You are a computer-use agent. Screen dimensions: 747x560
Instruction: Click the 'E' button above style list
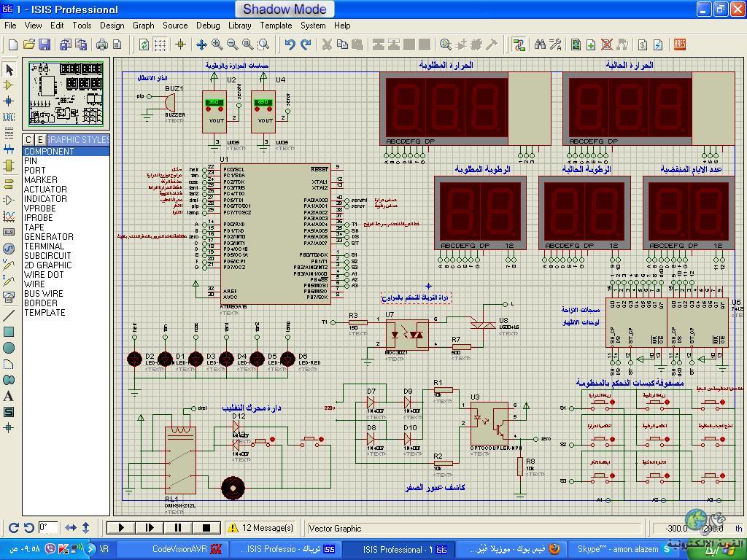(x=41, y=139)
